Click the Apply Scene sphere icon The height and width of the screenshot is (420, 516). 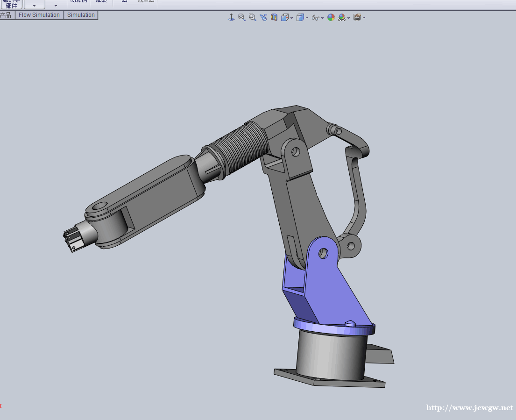click(x=342, y=18)
